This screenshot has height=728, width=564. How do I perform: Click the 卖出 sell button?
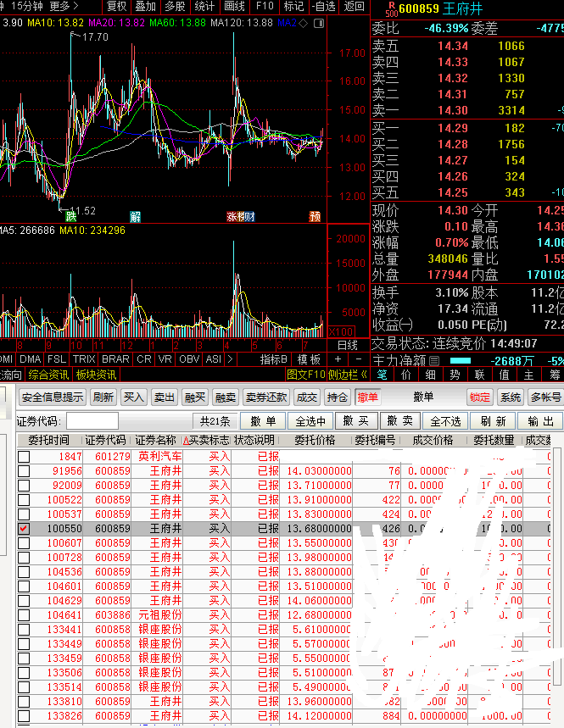pos(164,397)
